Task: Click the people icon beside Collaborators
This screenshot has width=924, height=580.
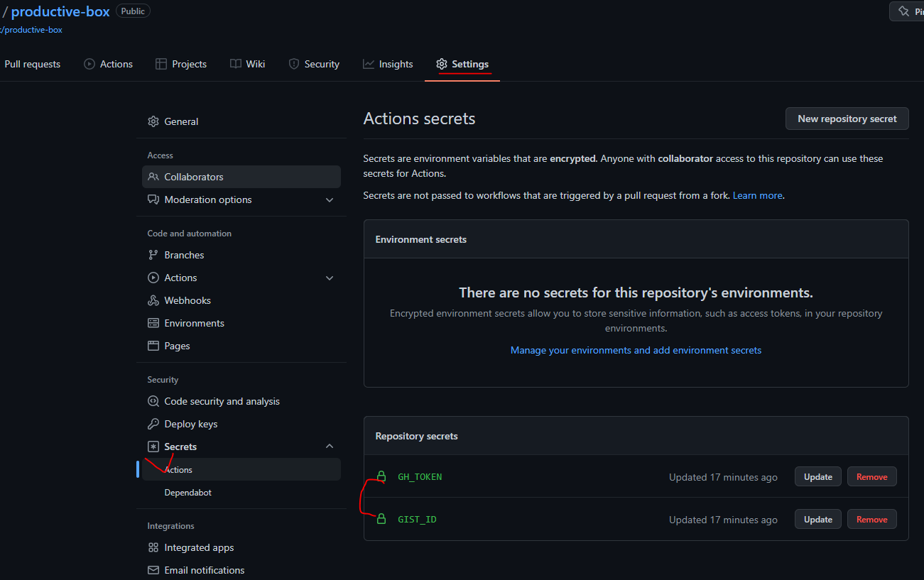Action: point(153,177)
